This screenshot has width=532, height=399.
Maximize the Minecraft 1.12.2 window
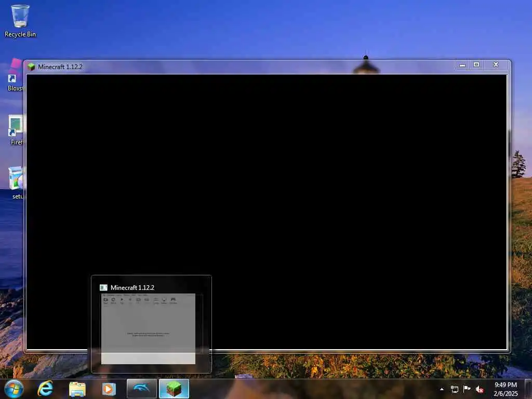tap(476, 65)
